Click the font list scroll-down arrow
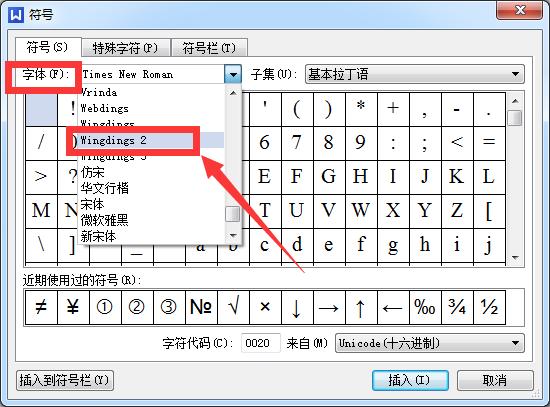Screen dimensions: 550x407 [233, 235]
